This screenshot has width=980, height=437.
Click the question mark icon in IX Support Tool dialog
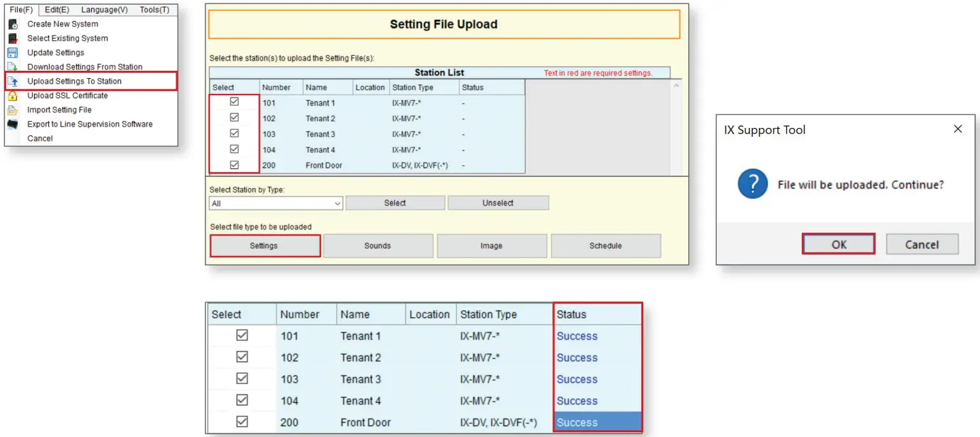[x=753, y=184]
